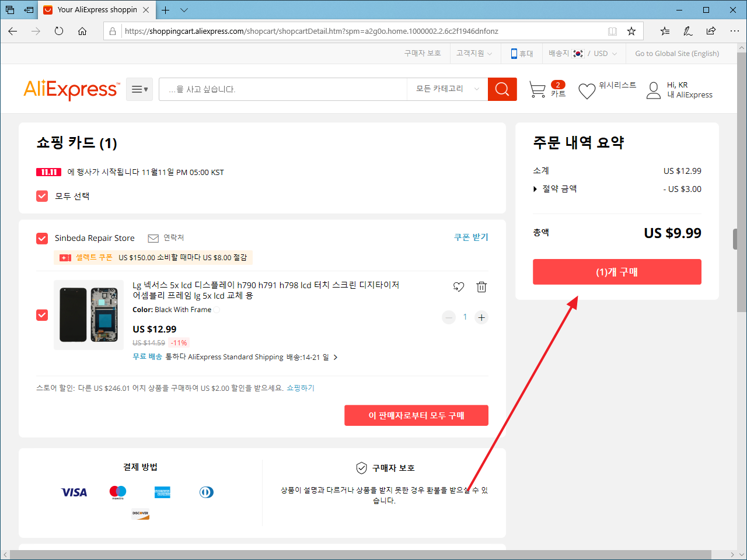The image size is (747, 560).
Task: Click the Maestro payment logo
Action: pos(118,492)
